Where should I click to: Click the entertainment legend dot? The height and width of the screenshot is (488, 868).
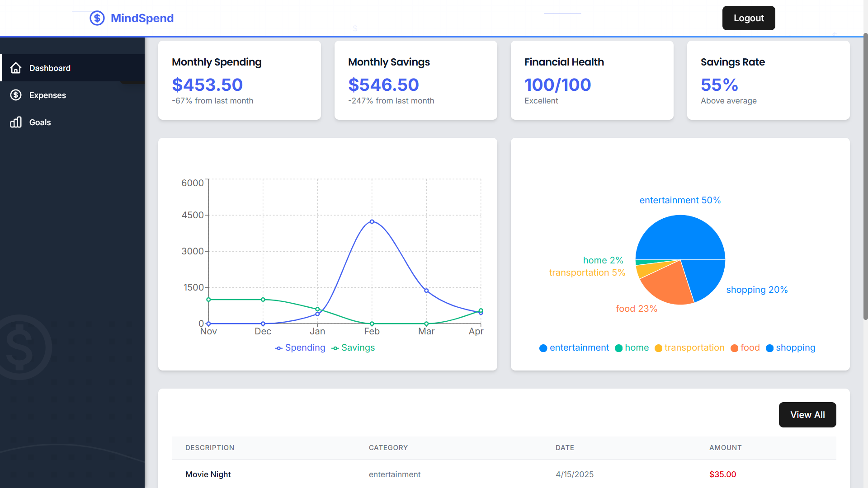[x=543, y=348]
